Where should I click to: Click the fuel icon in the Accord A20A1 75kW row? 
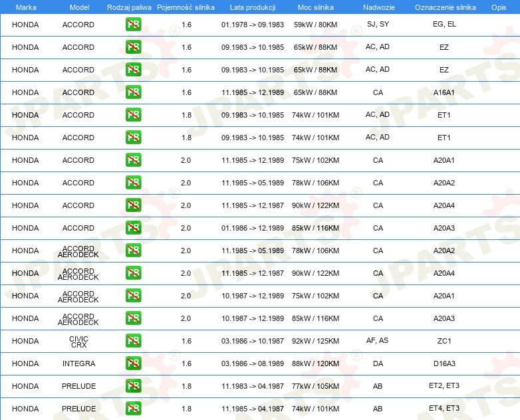(133, 159)
